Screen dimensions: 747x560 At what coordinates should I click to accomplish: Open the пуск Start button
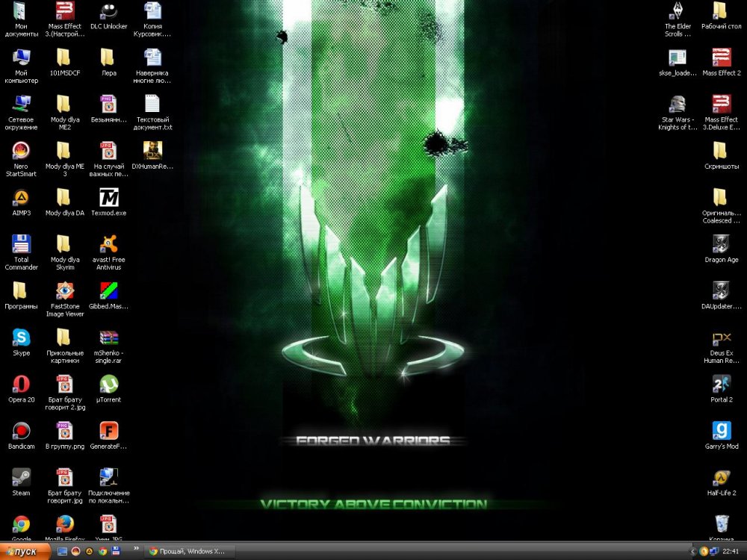25,551
